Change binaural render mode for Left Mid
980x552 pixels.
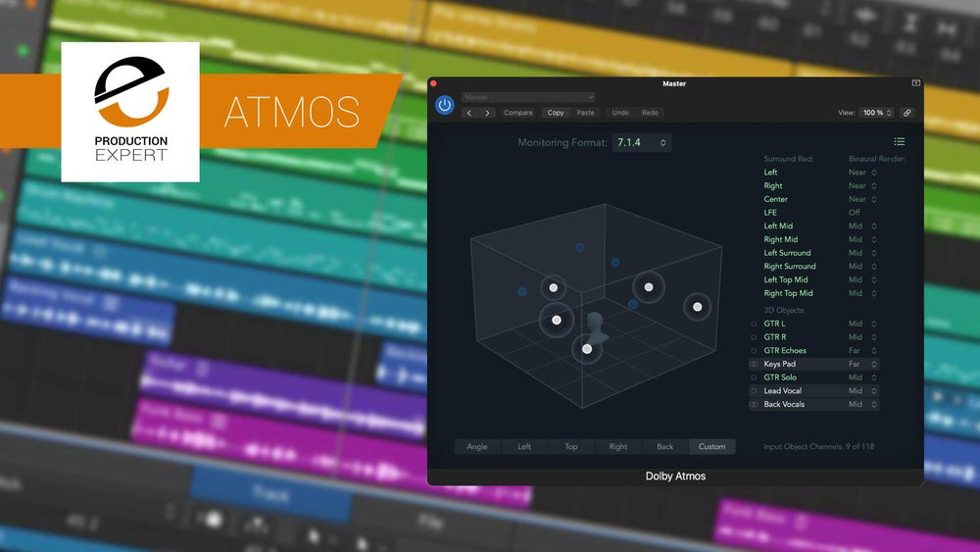tap(862, 226)
